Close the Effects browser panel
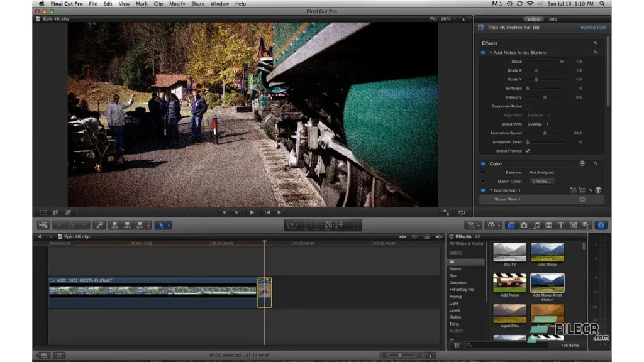 pyautogui.click(x=451, y=237)
